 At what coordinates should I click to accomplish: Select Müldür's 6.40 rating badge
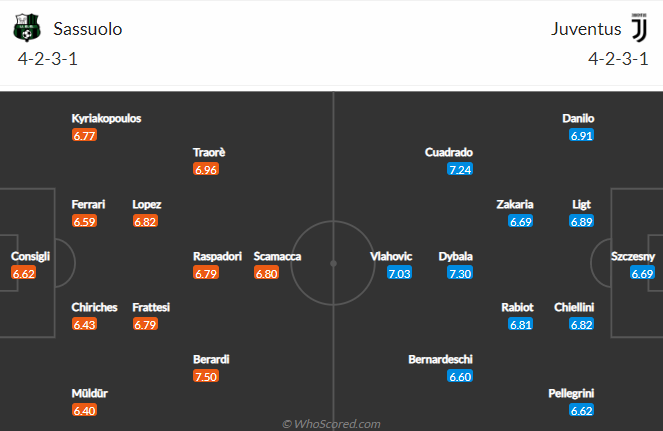84,410
